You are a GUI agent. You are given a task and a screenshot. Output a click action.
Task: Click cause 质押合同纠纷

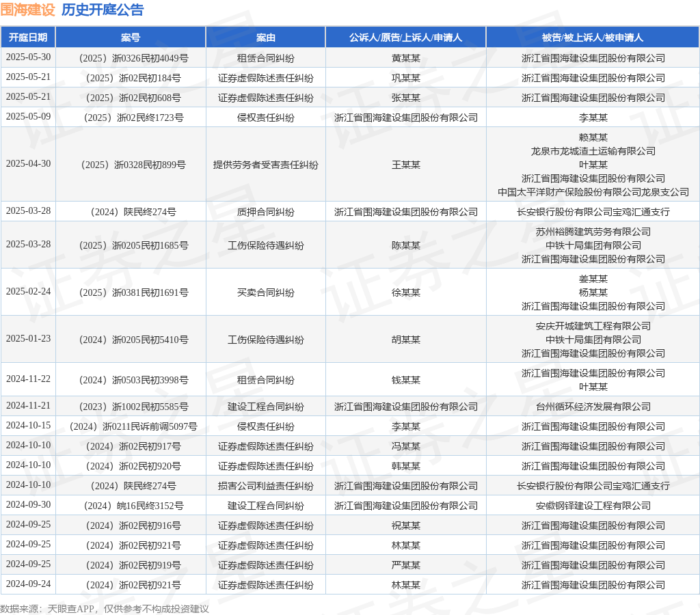pyautogui.click(x=266, y=212)
